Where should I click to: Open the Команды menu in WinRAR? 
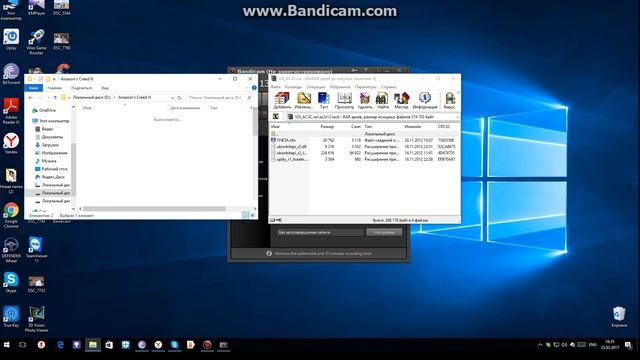pyautogui.click(x=293, y=87)
